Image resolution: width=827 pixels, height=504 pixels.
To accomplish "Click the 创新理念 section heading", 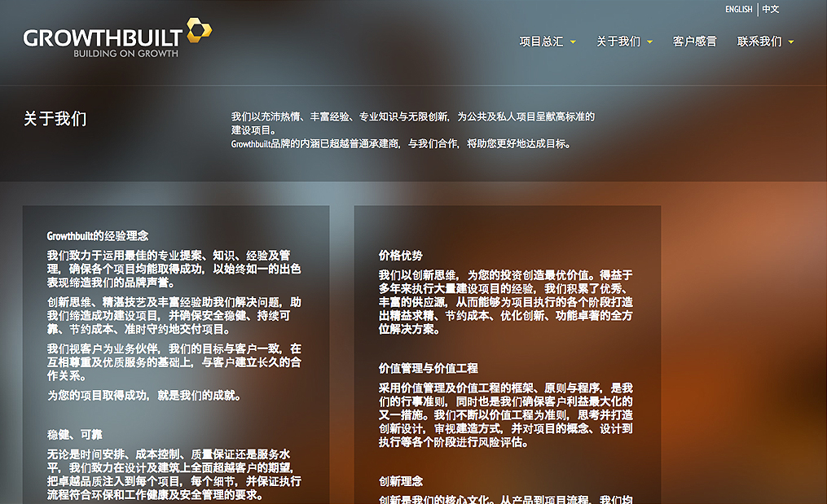I will pos(401,481).
